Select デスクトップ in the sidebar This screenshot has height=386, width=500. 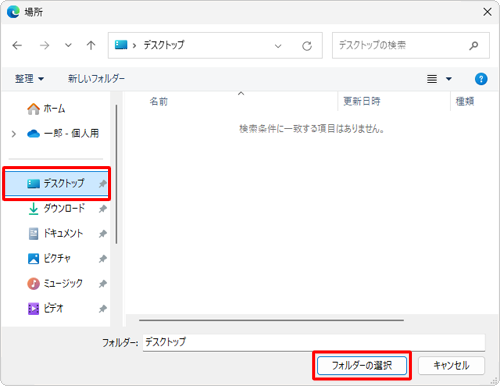pyautogui.click(x=56, y=183)
